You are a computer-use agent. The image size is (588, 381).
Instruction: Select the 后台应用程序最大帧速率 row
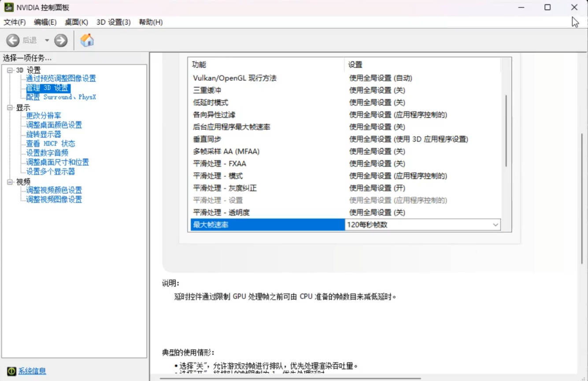tap(346, 127)
